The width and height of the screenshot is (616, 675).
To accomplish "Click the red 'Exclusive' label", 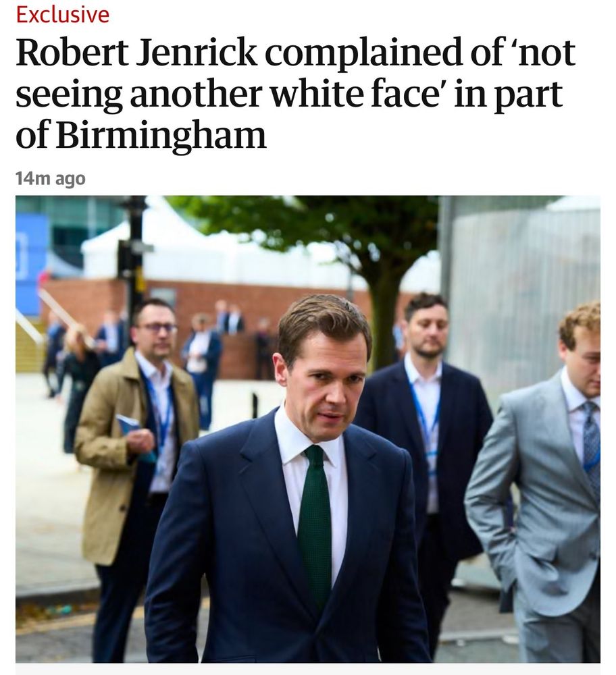I will tap(62, 14).
